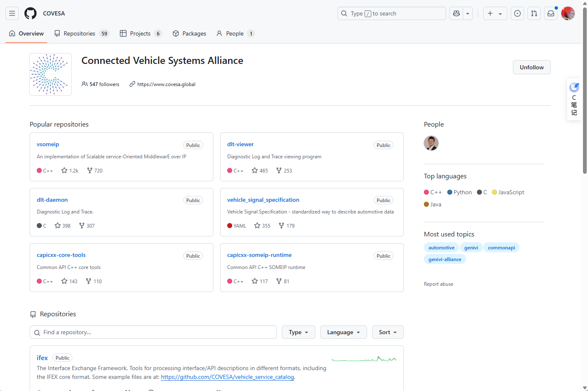Filter by JavaScript in Top languages
The width and height of the screenshot is (588, 391).
(508, 192)
